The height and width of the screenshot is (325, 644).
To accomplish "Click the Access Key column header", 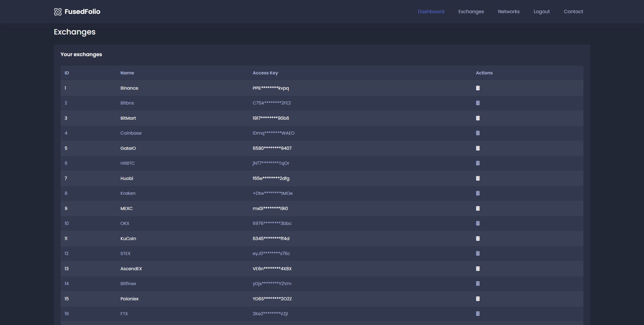I will click(265, 73).
